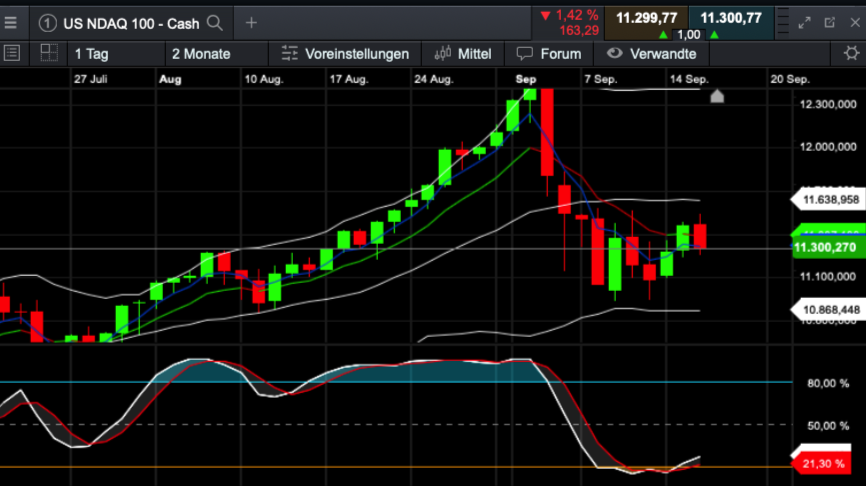This screenshot has width=866, height=486.
Task: Open the 2 Monate range dropdown
Action: pos(216,54)
